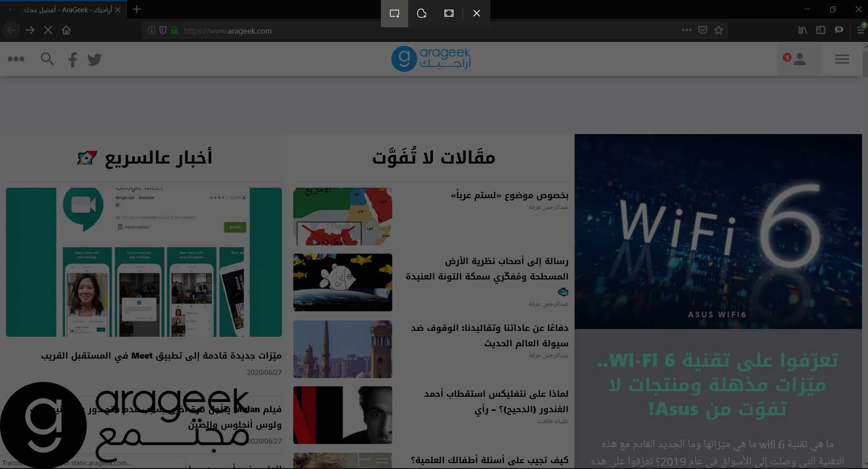Open author عبدالرحمن عرفة under «لستم عرباً»
Viewport: 868px width, 469px height.
[x=548, y=207]
